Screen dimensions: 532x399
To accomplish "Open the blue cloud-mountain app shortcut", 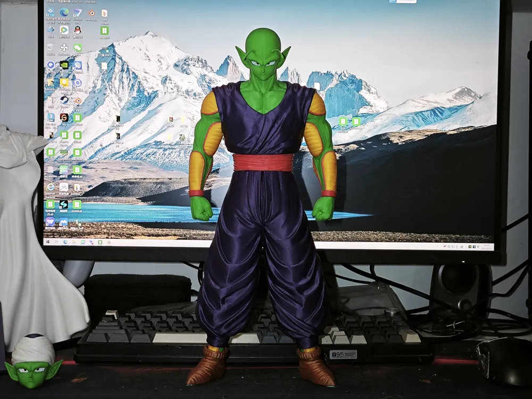I will pos(63,222).
